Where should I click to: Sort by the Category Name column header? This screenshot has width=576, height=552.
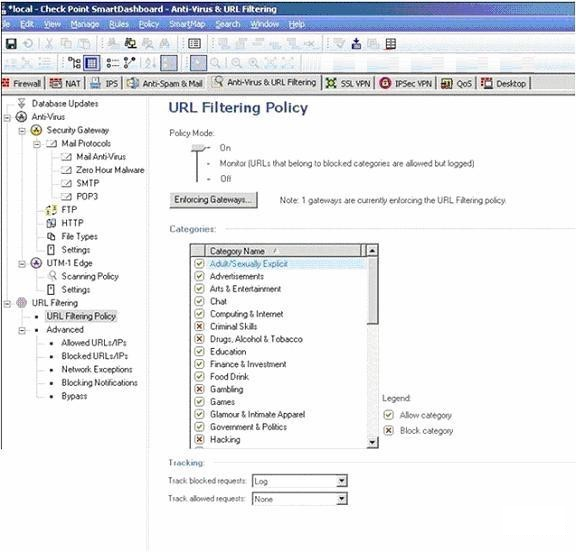coord(283,251)
